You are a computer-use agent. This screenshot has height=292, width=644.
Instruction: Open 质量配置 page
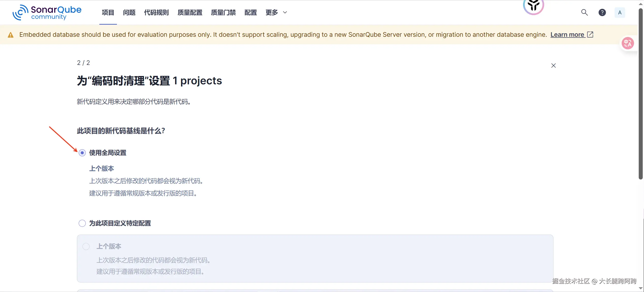[x=190, y=12]
